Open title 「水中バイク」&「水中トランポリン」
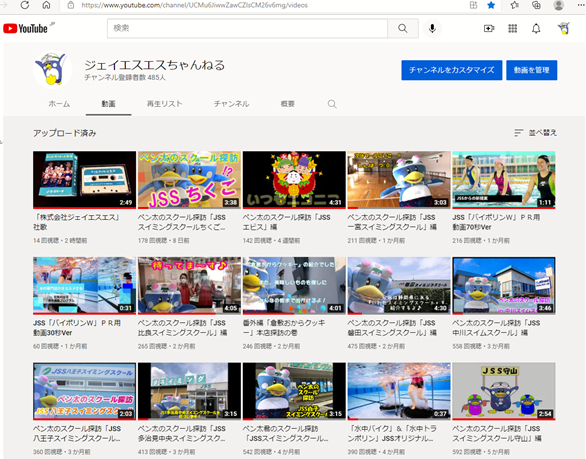The image size is (586, 459). point(392,434)
